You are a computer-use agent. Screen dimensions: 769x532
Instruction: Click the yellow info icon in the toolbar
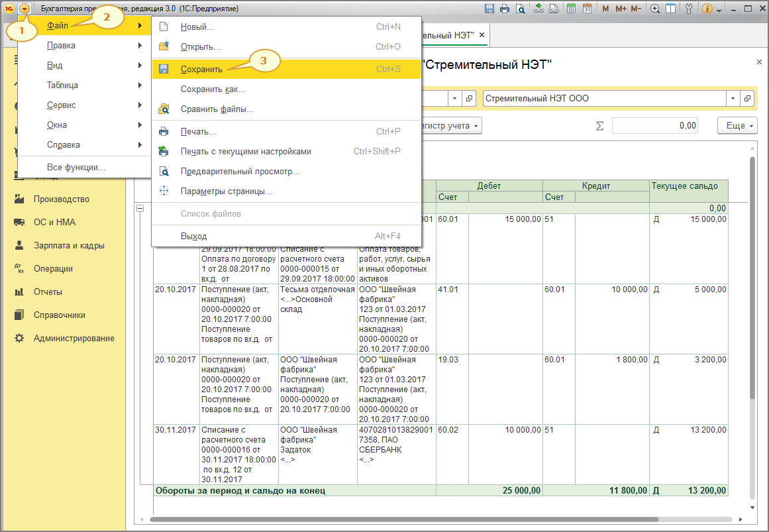click(x=707, y=9)
